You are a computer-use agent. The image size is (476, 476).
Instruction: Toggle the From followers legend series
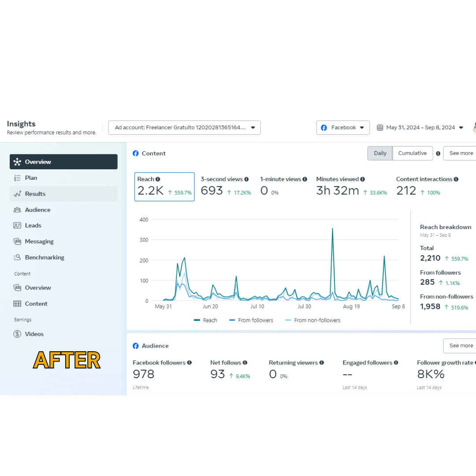(x=251, y=320)
